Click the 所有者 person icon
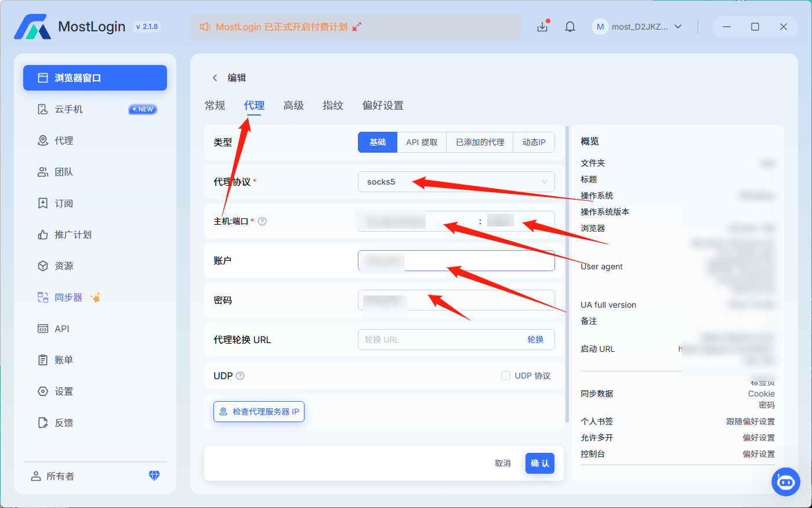The height and width of the screenshot is (508, 812). coord(36,476)
